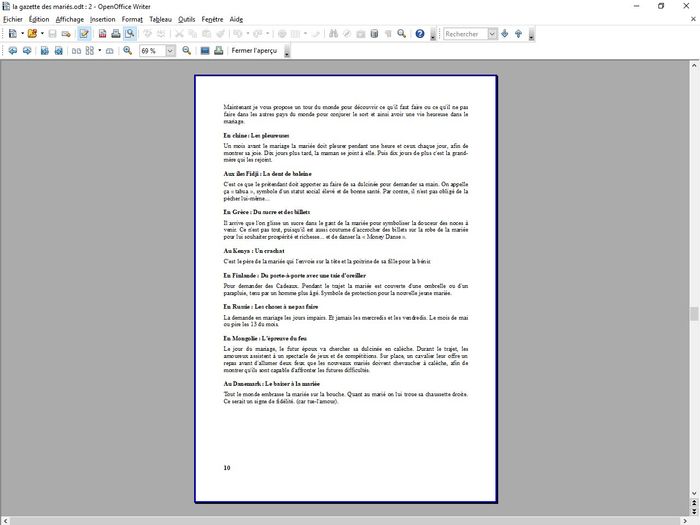Expand the Open file recent-documents arrow
700x525 pixels.
coord(42,33)
